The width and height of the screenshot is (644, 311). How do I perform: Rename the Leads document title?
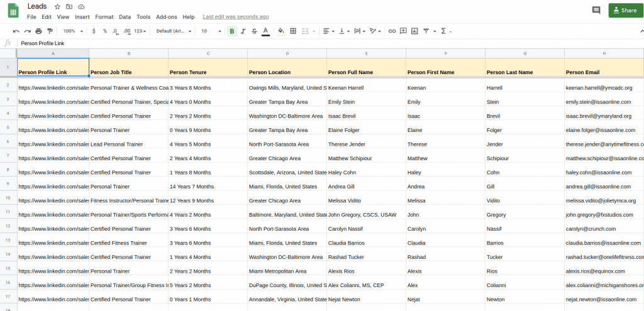37,6
